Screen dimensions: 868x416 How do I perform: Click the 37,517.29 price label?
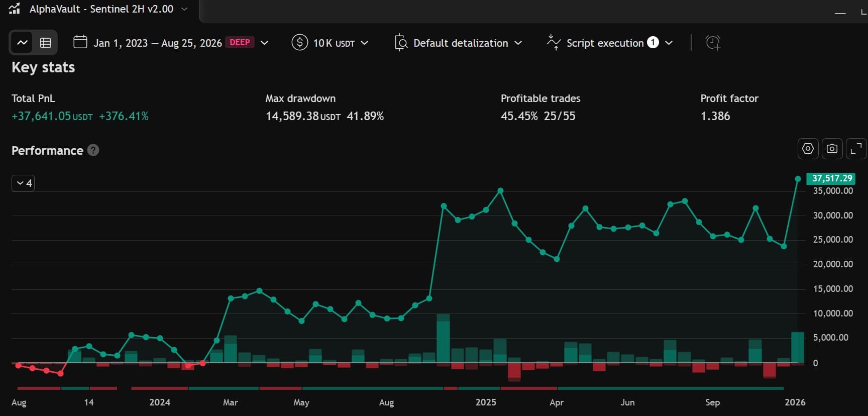point(831,178)
